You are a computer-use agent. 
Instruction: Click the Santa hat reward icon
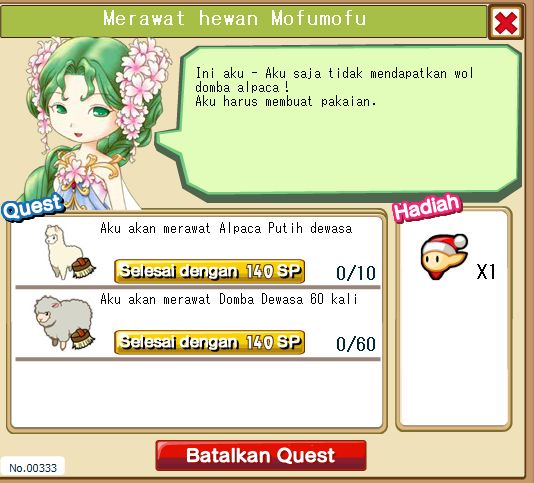444,257
